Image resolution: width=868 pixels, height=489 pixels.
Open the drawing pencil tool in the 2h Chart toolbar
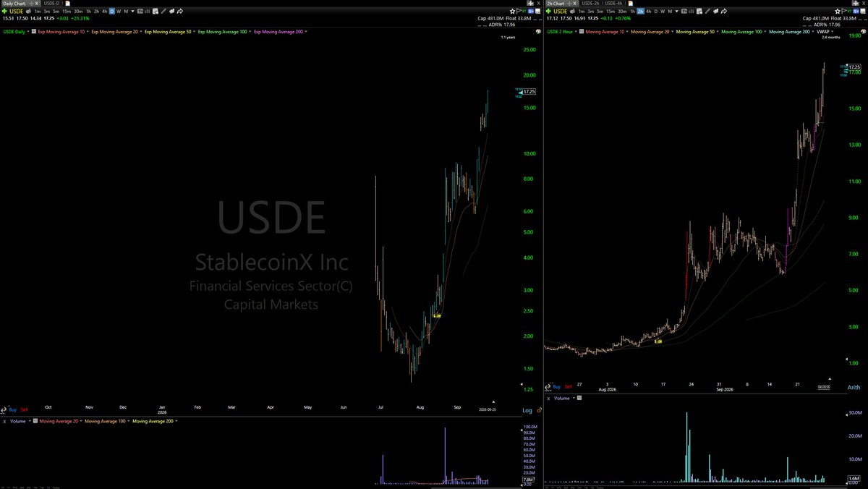707,12
